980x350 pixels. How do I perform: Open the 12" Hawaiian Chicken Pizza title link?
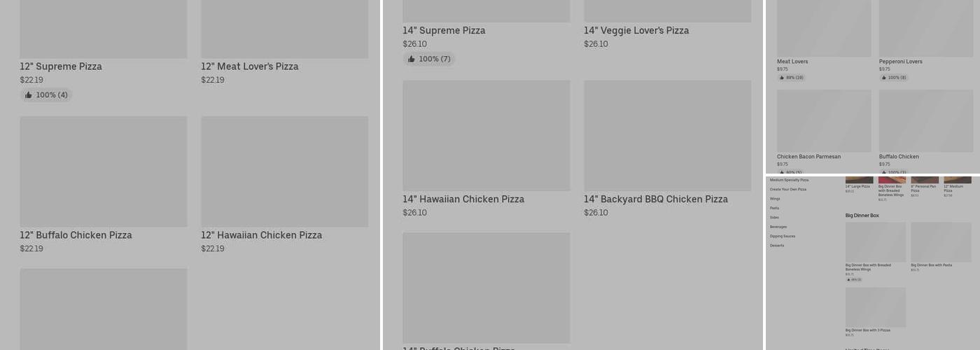(x=261, y=235)
